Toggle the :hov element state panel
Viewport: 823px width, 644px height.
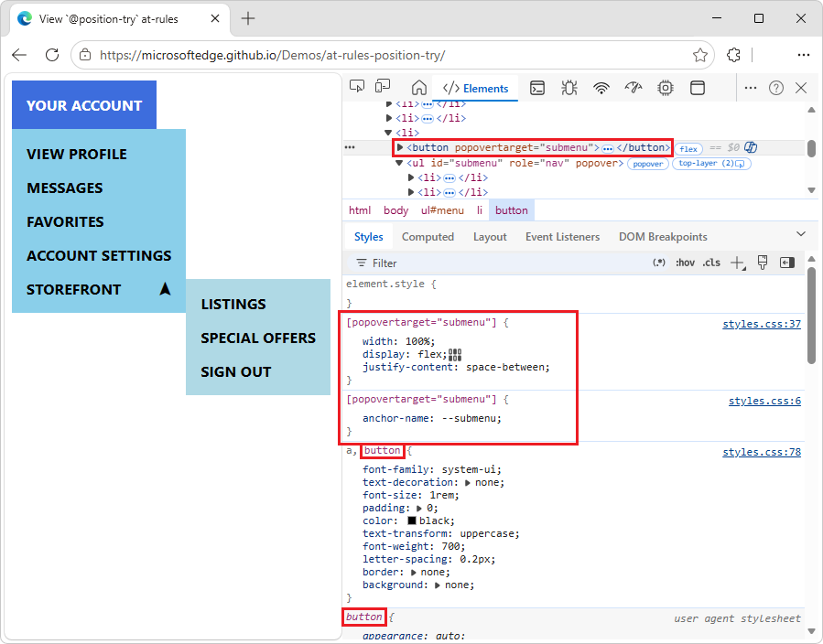pos(685,263)
